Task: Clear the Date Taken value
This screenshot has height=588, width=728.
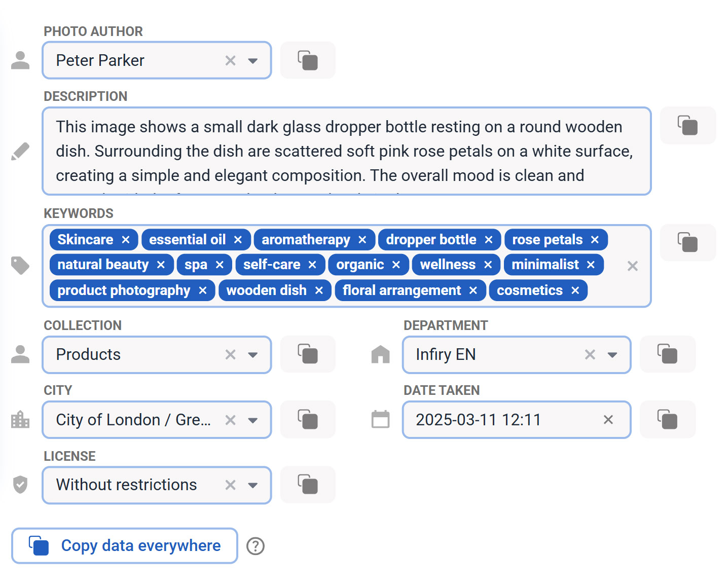Action: coord(608,420)
